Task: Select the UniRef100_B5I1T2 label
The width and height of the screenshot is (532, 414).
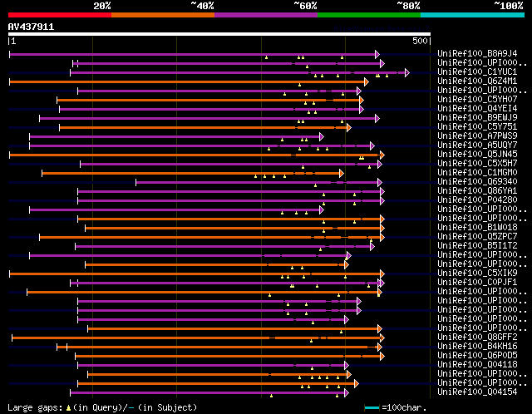Action: click(x=477, y=246)
